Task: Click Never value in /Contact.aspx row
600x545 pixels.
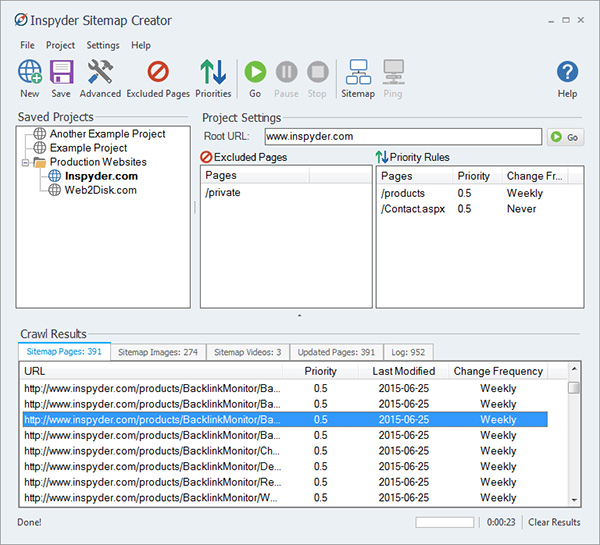Action: [x=521, y=209]
